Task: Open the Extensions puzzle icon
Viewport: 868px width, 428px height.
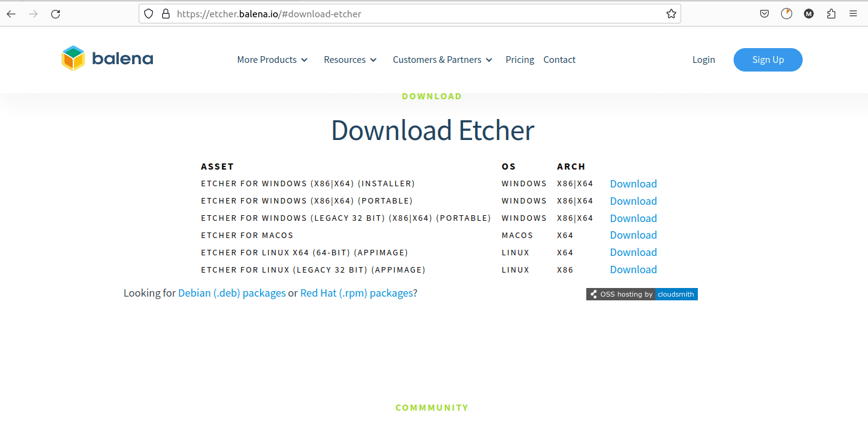Action: point(831,14)
